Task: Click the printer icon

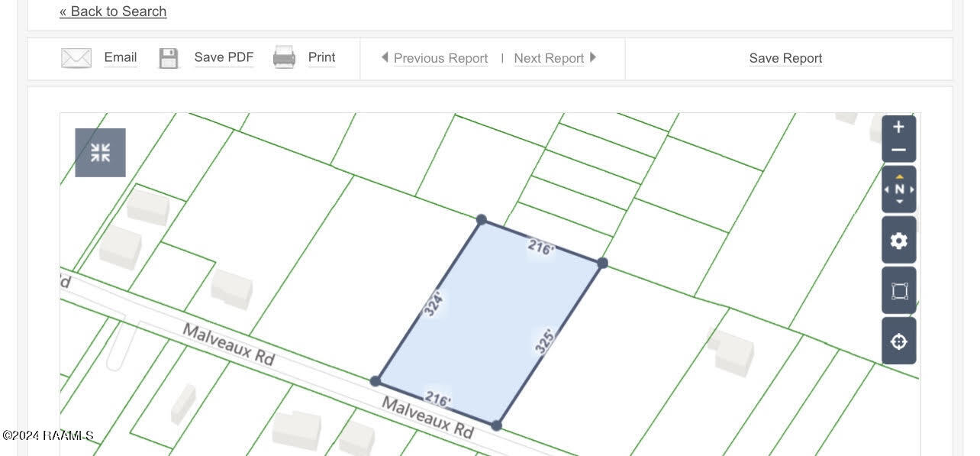Action: point(284,57)
